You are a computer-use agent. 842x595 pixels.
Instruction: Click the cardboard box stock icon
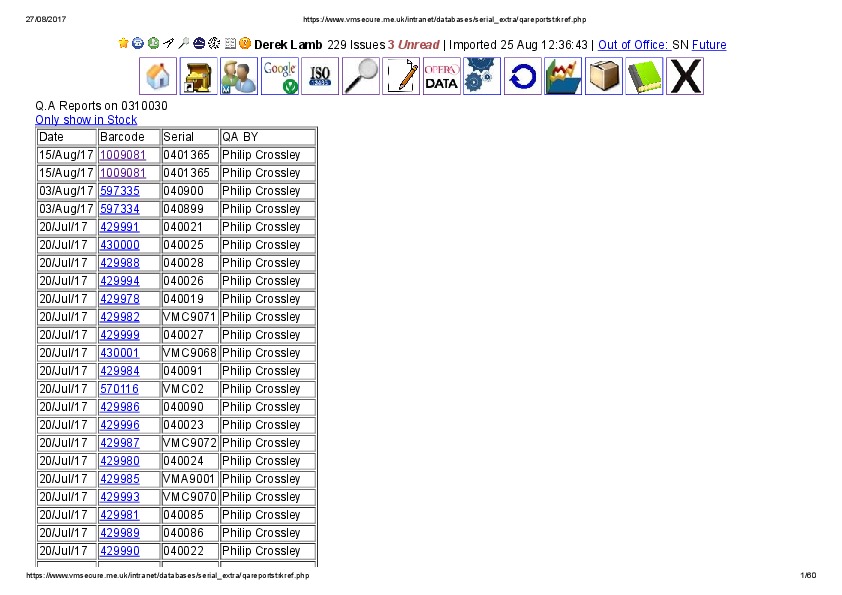tap(603, 77)
